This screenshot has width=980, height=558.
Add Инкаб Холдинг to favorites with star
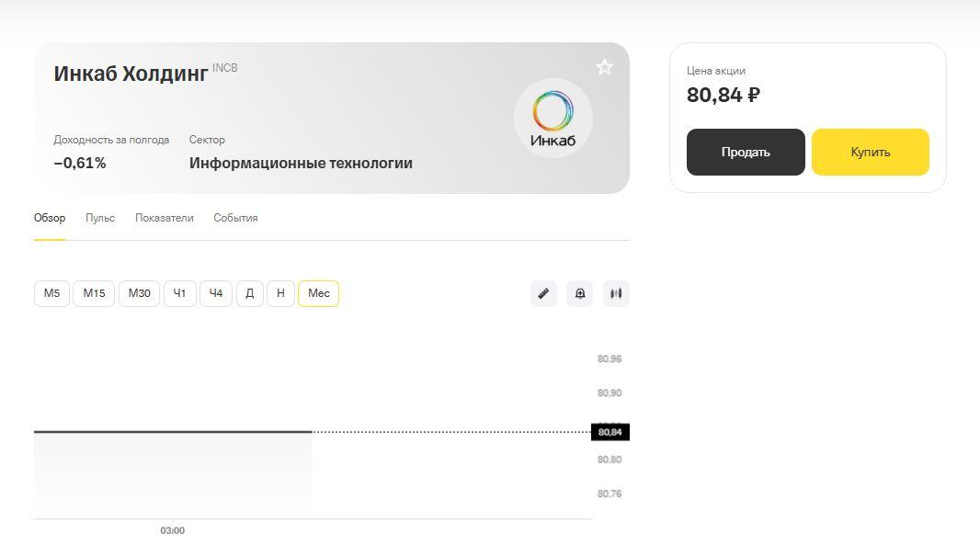pos(604,67)
